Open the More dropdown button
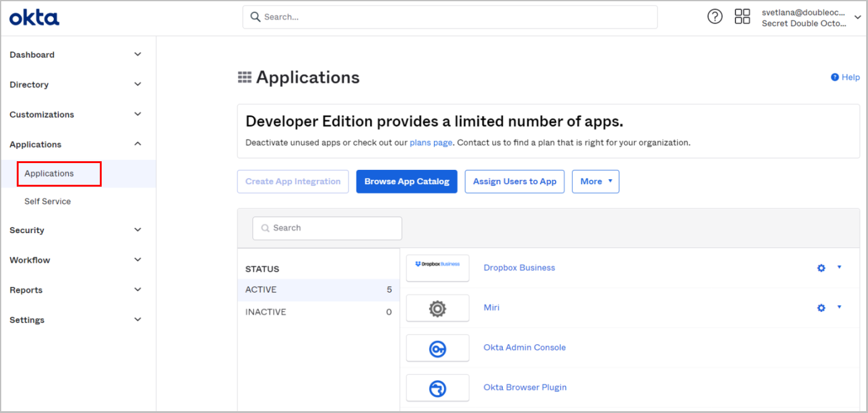 595,182
